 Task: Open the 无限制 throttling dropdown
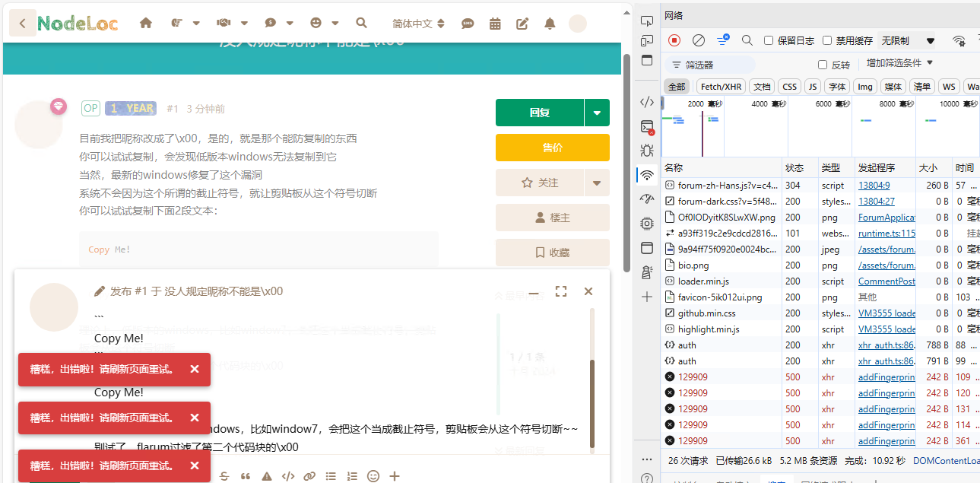point(908,40)
